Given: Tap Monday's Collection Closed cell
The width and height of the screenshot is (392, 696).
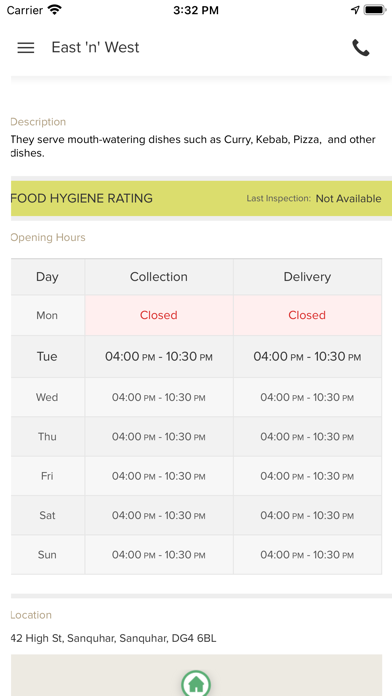Looking at the screenshot, I should [x=159, y=316].
